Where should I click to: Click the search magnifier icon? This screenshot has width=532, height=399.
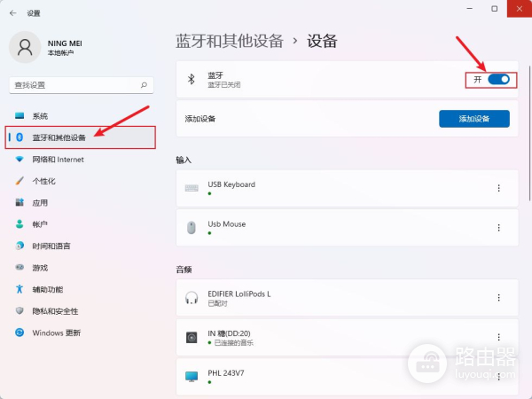[x=144, y=85]
